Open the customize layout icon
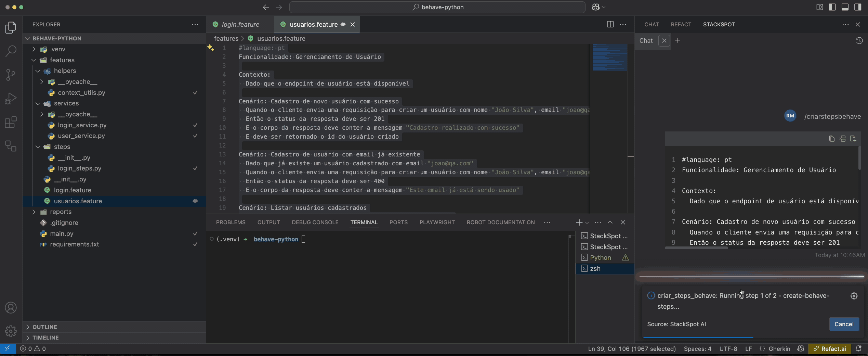The image size is (868, 356). [820, 7]
